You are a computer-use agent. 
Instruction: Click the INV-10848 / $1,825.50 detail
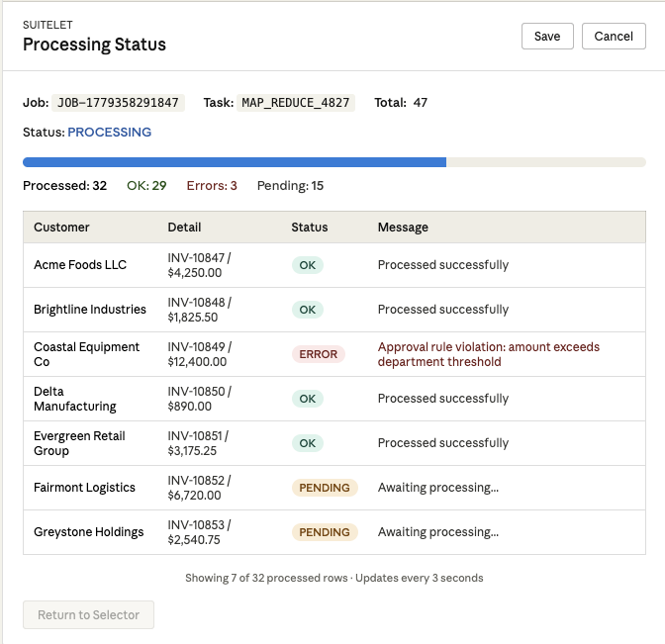199,310
